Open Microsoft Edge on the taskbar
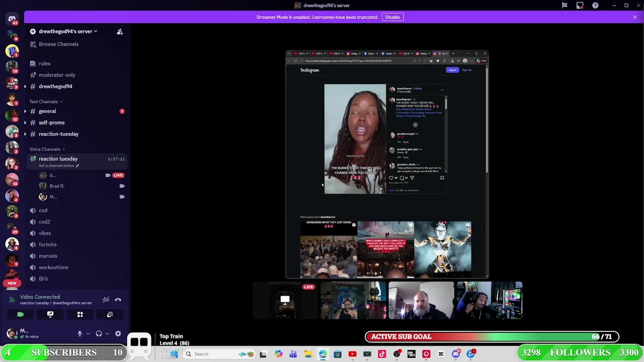 coord(323,354)
